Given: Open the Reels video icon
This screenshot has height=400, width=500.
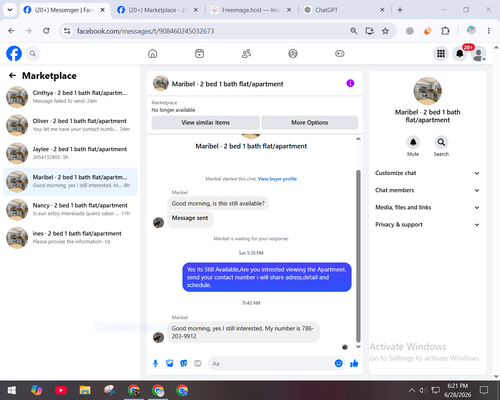Looking at the screenshot, I should (199, 53).
